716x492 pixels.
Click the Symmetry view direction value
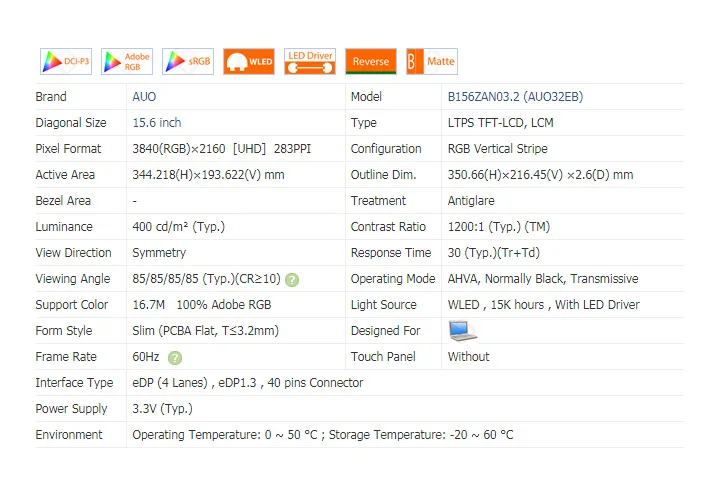[159, 253]
